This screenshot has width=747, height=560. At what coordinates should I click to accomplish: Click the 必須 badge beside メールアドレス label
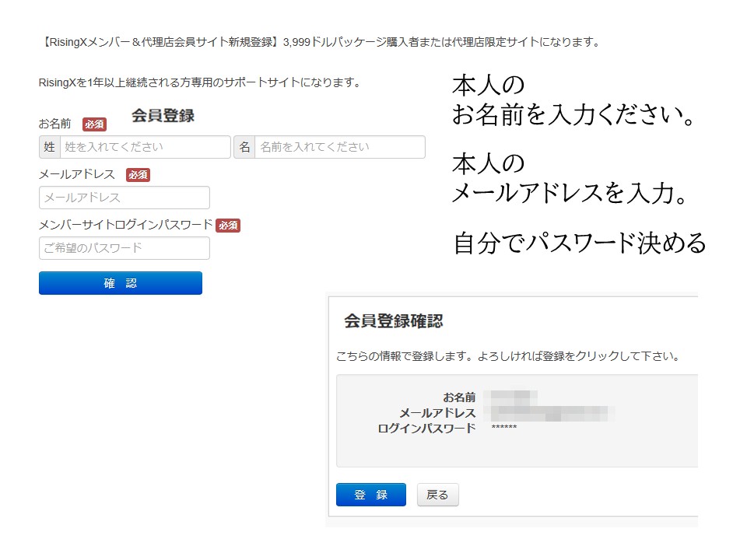[138, 175]
